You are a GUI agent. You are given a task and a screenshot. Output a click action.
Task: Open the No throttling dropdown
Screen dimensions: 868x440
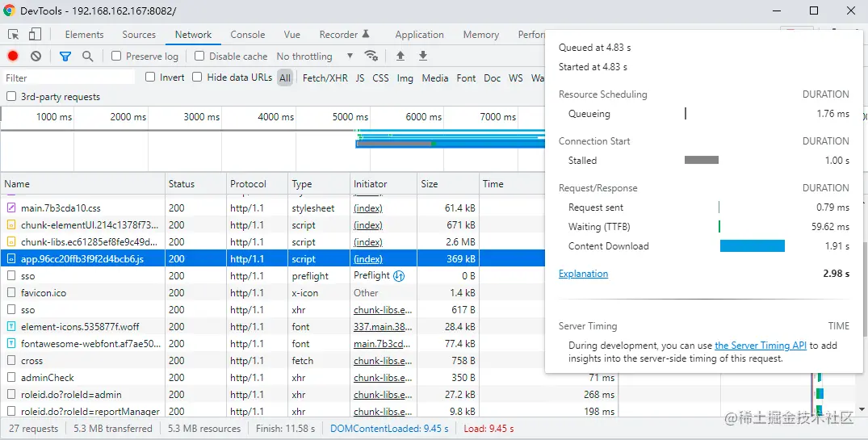pyautogui.click(x=314, y=56)
